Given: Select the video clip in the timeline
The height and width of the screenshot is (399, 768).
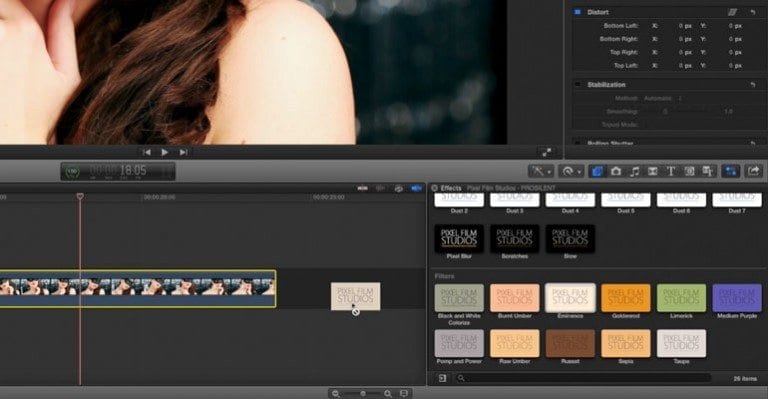Looking at the screenshot, I should click(x=138, y=289).
